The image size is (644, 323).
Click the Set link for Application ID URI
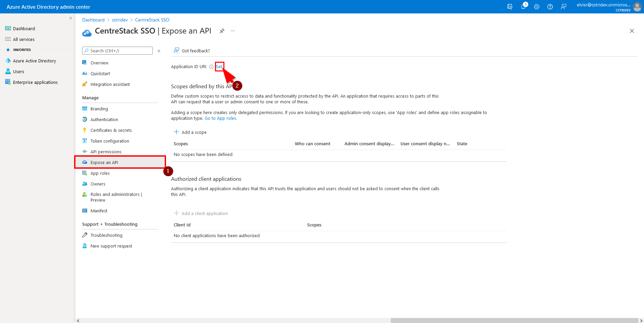[x=219, y=67]
